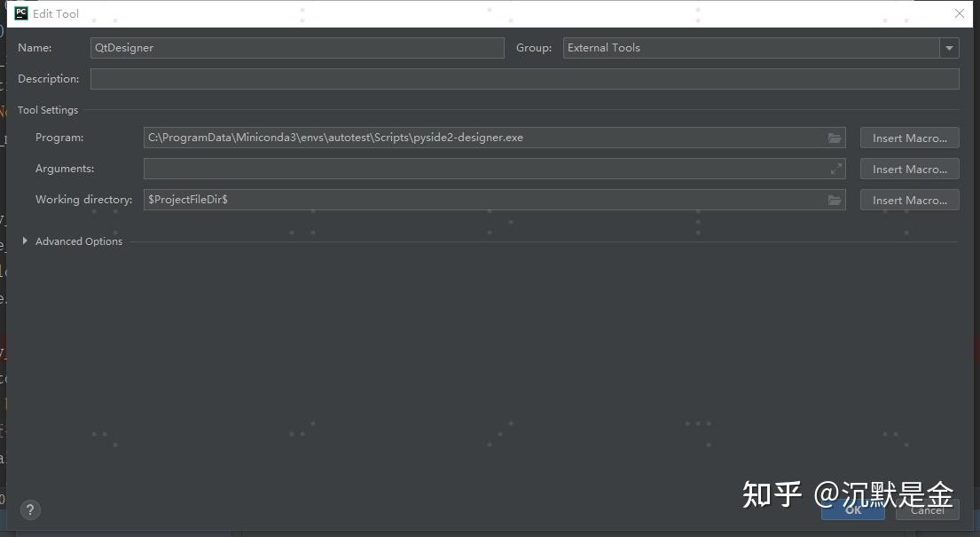Open the file browser for the Program path
The width and height of the screenshot is (980, 537).
(834, 138)
